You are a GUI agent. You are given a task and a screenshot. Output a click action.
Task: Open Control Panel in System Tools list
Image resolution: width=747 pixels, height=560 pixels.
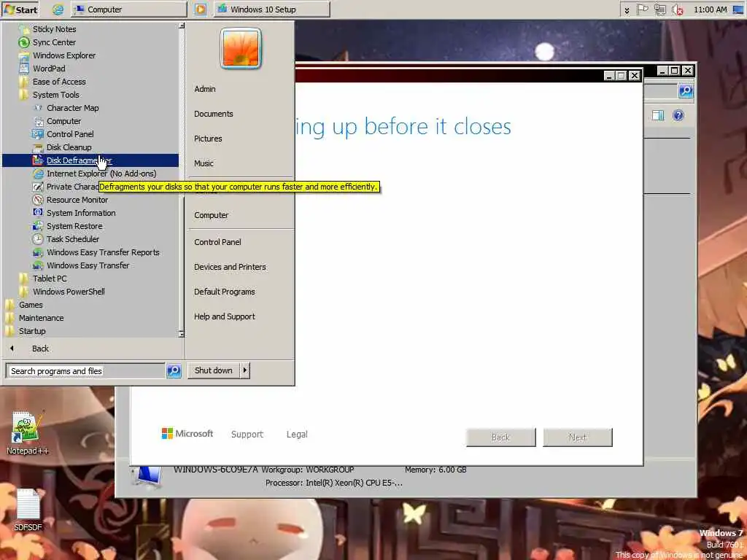[70, 134]
